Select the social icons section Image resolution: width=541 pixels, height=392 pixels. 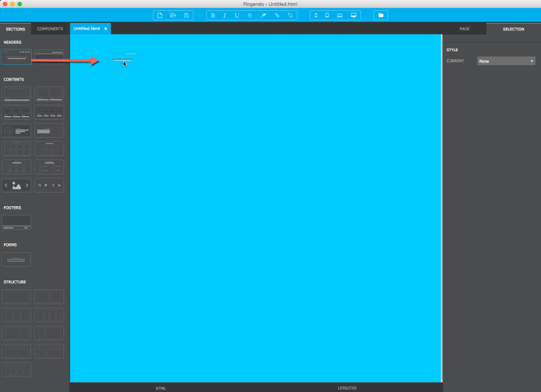pos(49,185)
